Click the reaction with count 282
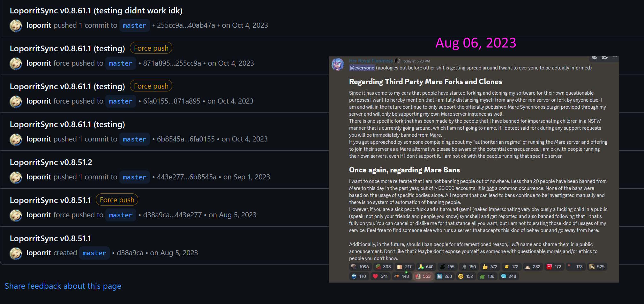 point(533,267)
